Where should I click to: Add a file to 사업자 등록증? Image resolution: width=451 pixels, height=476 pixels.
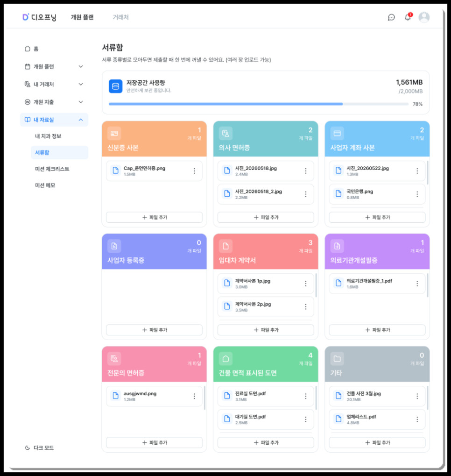[x=154, y=330]
